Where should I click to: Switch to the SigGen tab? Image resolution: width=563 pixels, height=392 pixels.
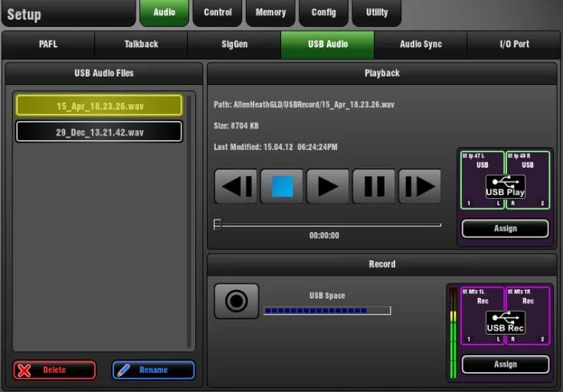tap(234, 44)
